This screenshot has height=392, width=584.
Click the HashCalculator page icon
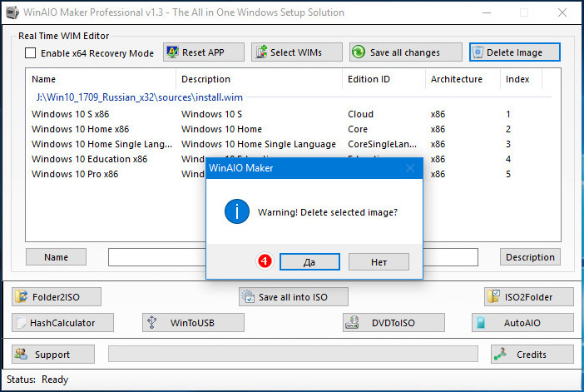[x=22, y=323]
